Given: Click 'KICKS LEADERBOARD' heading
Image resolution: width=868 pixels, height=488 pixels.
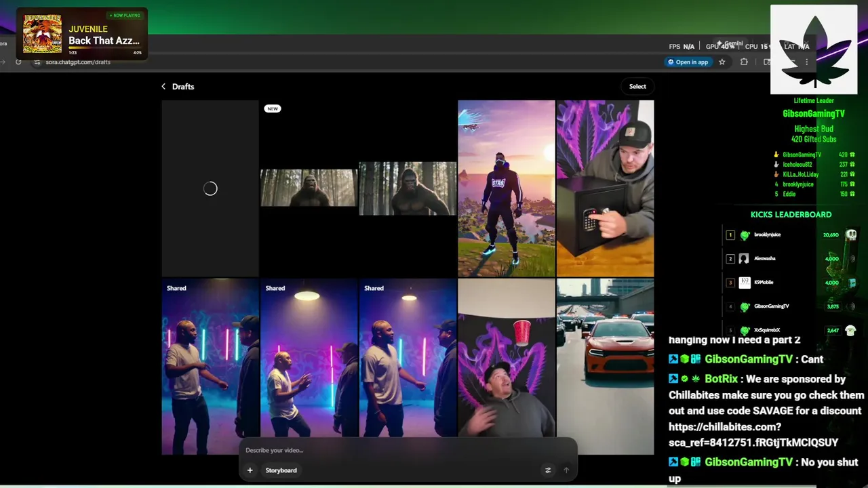Looking at the screenshot, I should [791, 214].
